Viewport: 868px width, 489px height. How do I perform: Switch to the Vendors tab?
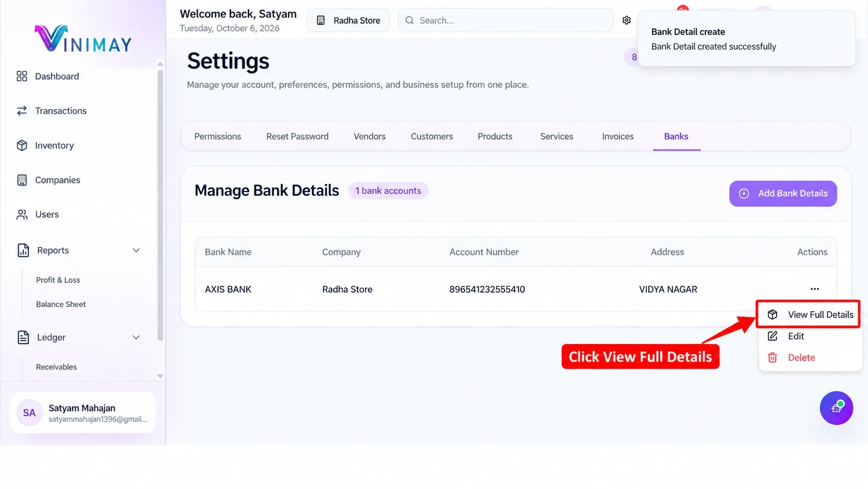pyautogui.click(x=370, y=136)
